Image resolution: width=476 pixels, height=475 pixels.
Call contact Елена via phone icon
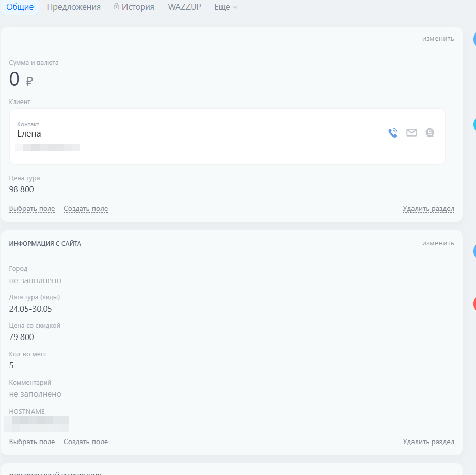393,133
